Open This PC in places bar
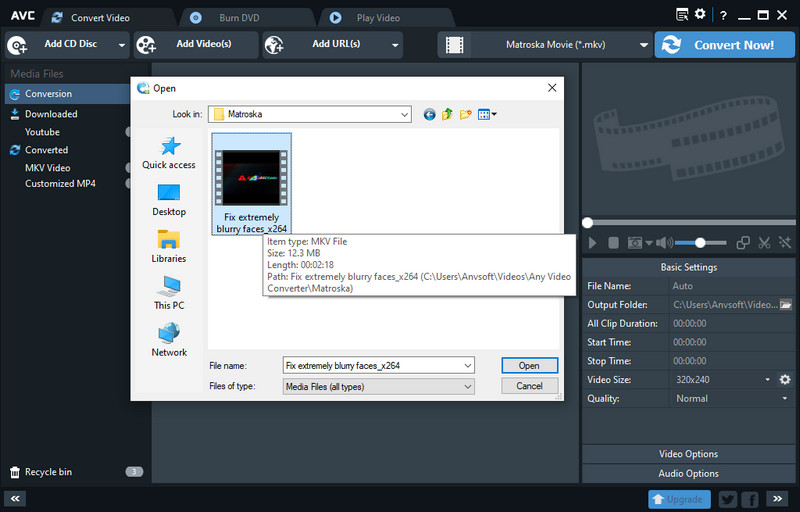The height and width of the screenshot is (512, 800). coord(169,293)
